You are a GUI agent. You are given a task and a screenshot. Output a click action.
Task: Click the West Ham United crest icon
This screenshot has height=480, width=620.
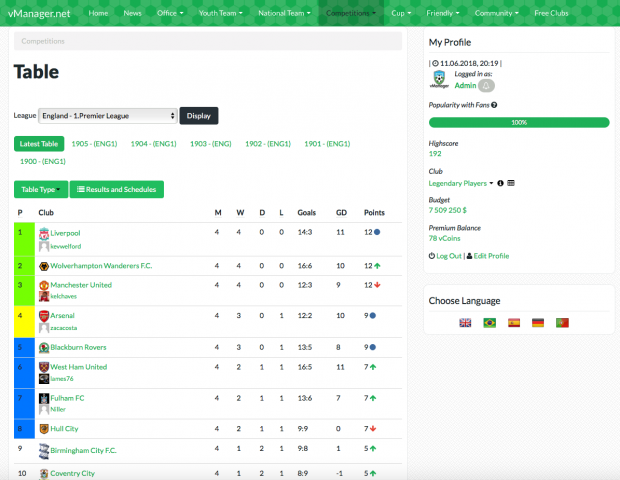(44, 367)
